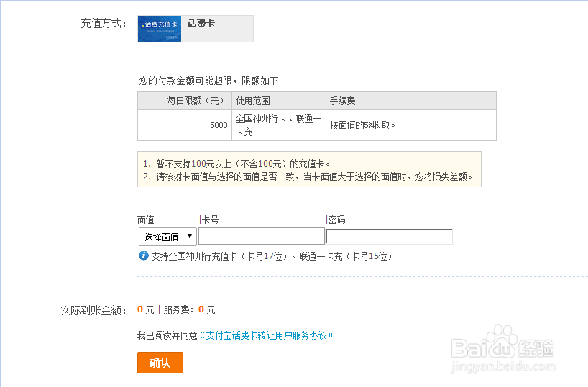This screenshot has width=588, height=387.
Task: Click the 5000 daily limit cell
Action: click(x=219, y=125)
